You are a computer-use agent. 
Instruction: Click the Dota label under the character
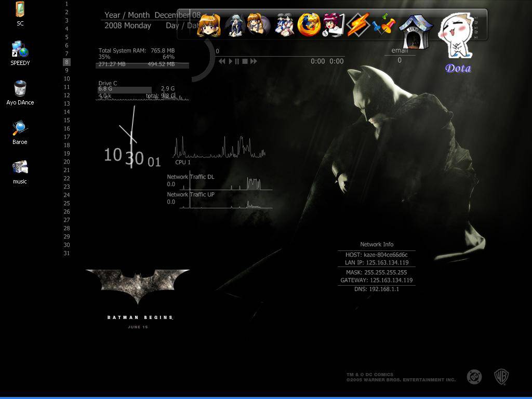458,68
